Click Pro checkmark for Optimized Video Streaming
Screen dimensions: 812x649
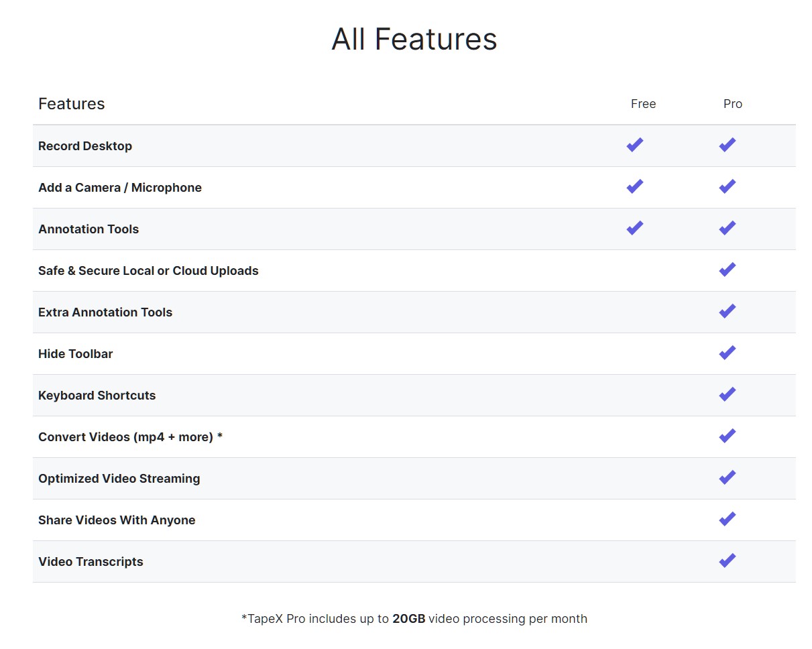[727, 477]
